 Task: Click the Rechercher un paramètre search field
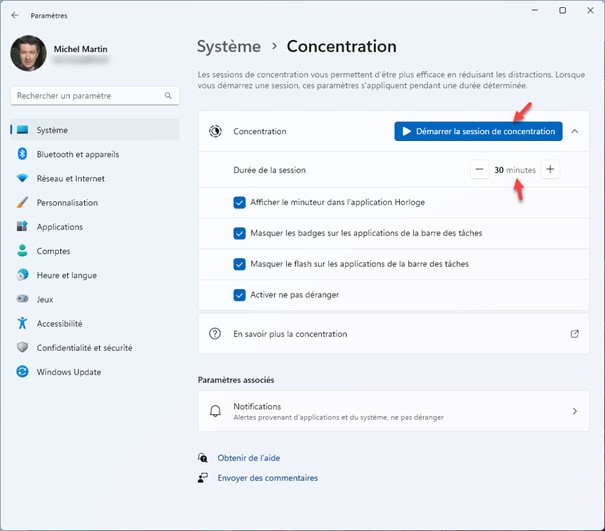point(88,96)
